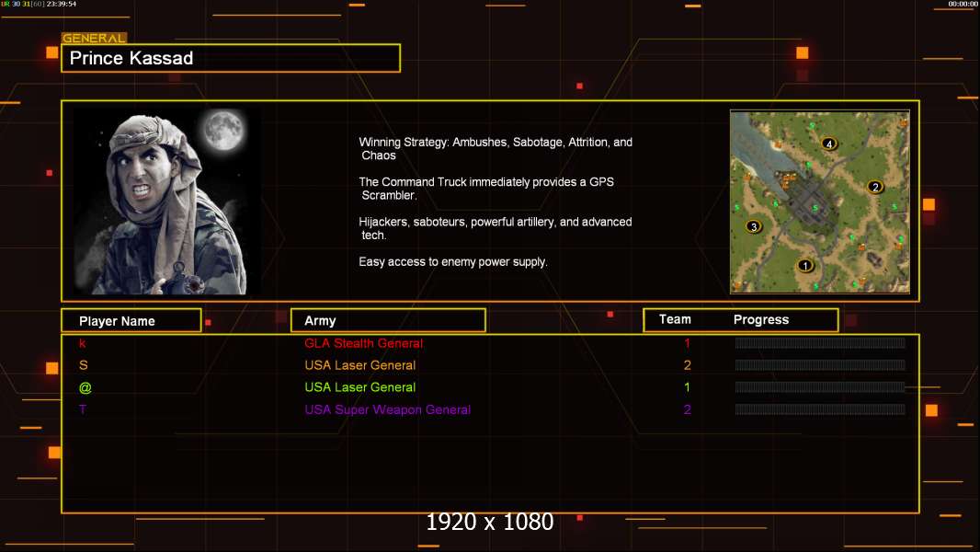Select player @'s green USA Laser General army

[360, 387]
